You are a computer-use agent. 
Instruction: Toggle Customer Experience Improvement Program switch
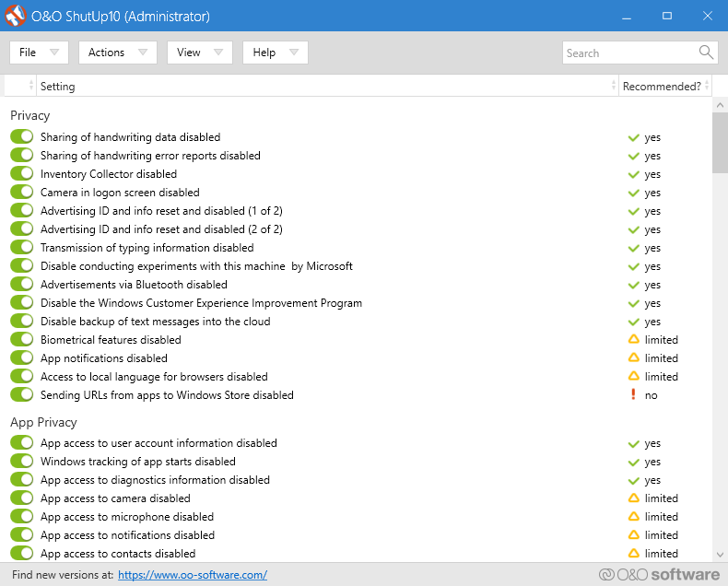click(21, 302)
